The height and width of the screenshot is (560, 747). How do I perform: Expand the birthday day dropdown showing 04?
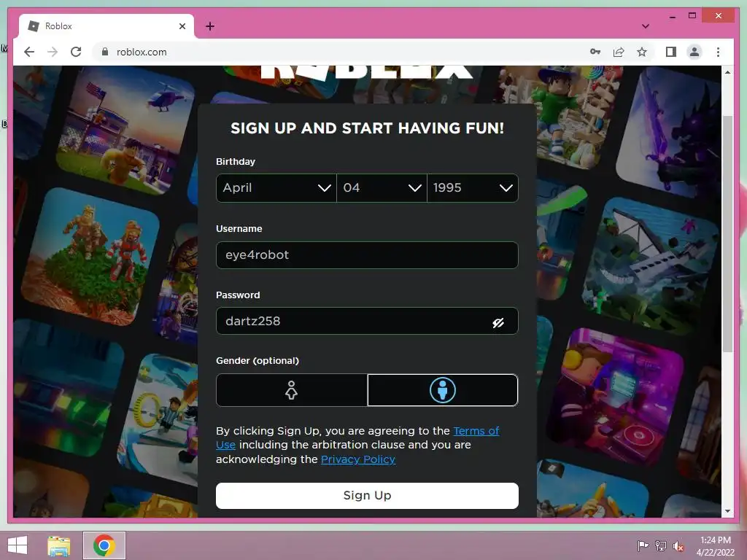click(382, 188)
